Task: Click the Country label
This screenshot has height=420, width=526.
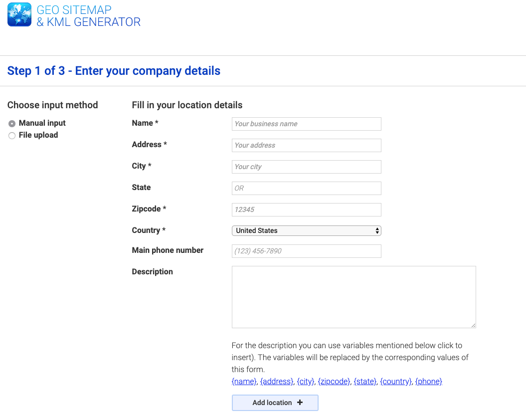Action: coord(149,230)
